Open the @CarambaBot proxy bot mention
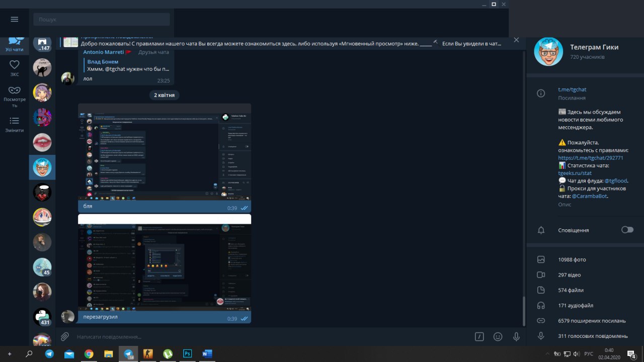644x362 pixels. pyautogui.click(x=590, y=196)
